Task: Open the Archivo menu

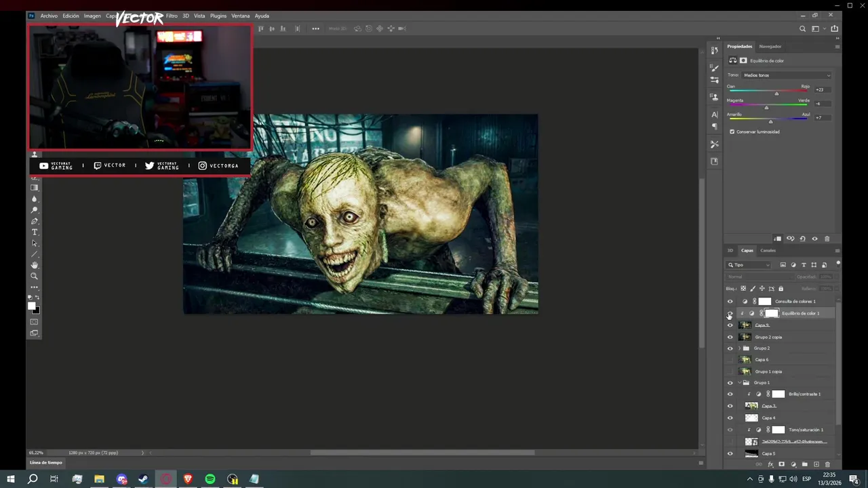Action: point(49,16)
